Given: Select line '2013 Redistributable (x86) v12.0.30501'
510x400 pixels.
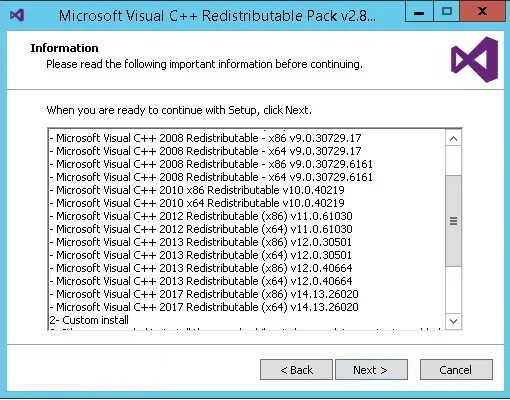Looking at the screenshot, I should 201,242.
